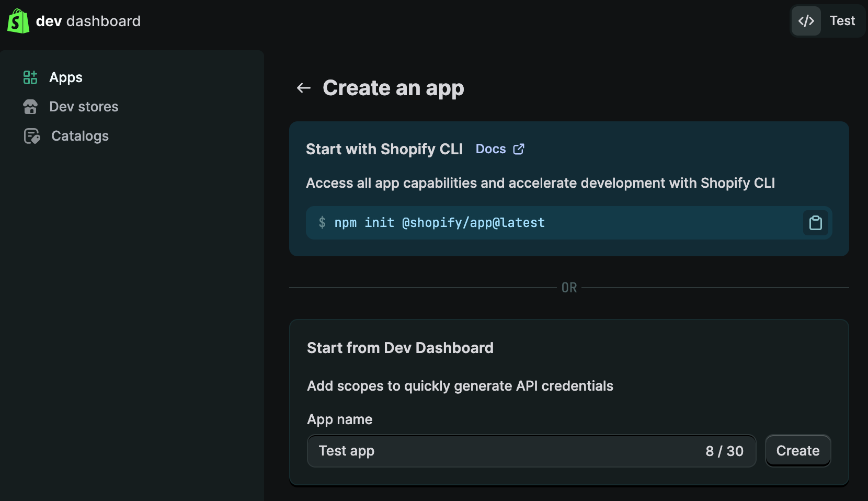Click the external link icon beside Docs
The height and width of the screenshot is (501, 868).
[x=519, y=149]
